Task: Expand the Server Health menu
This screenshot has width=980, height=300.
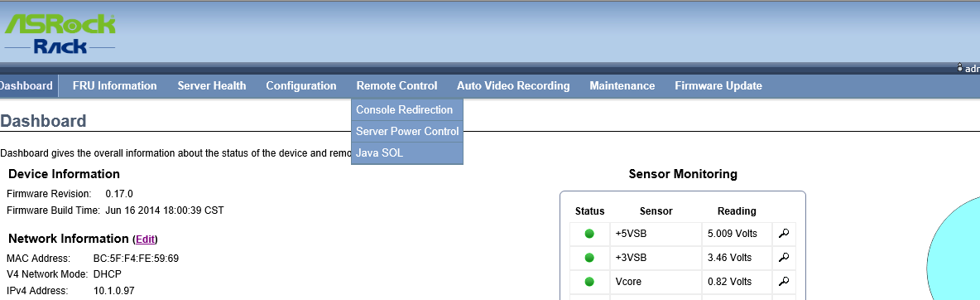Action: pyautogui.click(x=212, y=86)
